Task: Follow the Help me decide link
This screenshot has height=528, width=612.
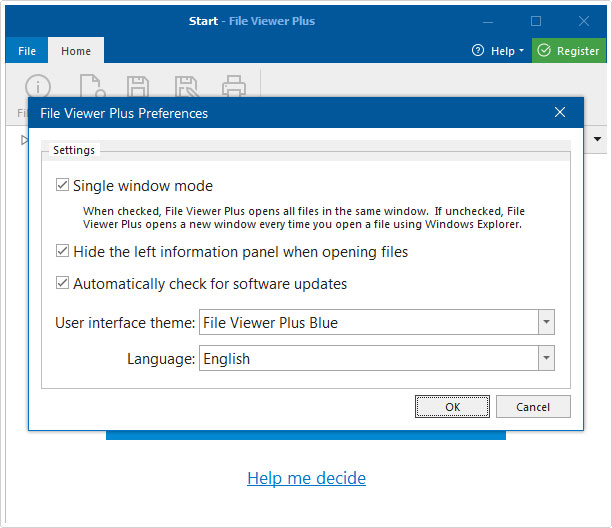Action: click(306, 478)
